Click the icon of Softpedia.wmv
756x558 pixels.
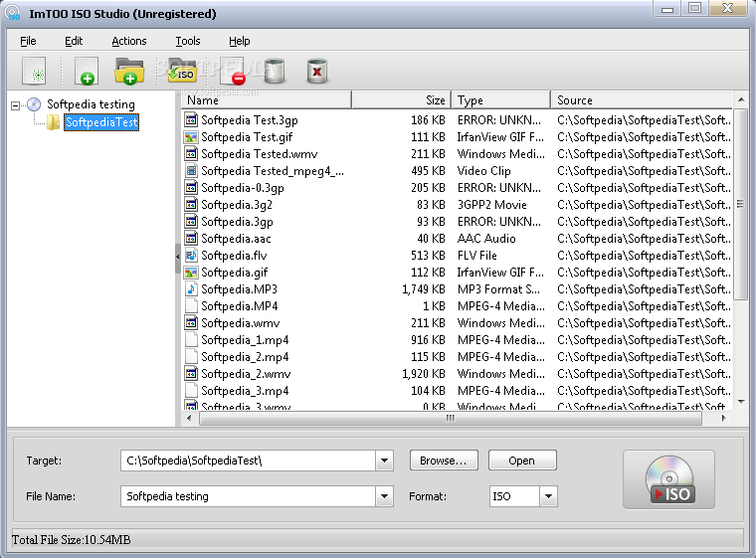pos(191,322)
